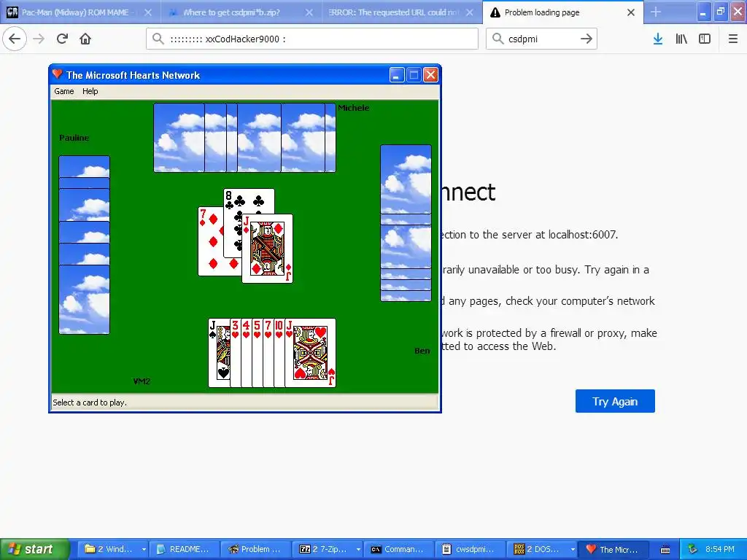
Task: Open the Firefox downloads panel
Action: (658, 39)
